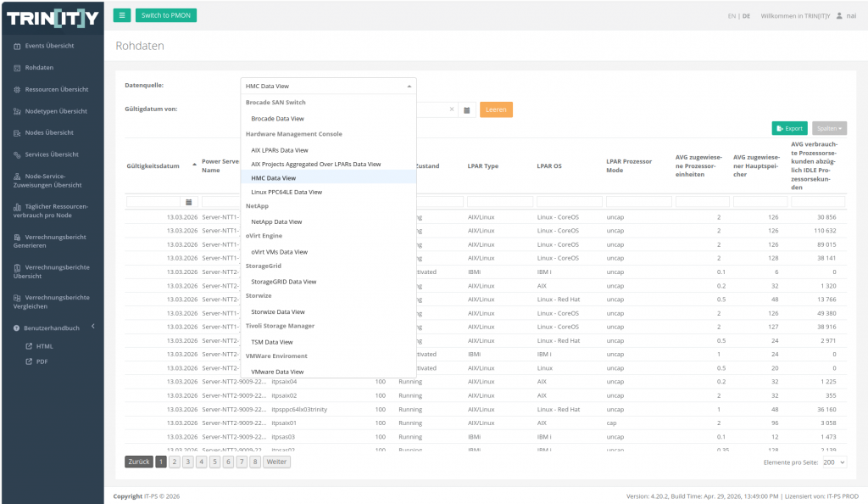Click AVG zugewiesener Hauptspeicher column header
Screen dimensions: 868x504
757,165
